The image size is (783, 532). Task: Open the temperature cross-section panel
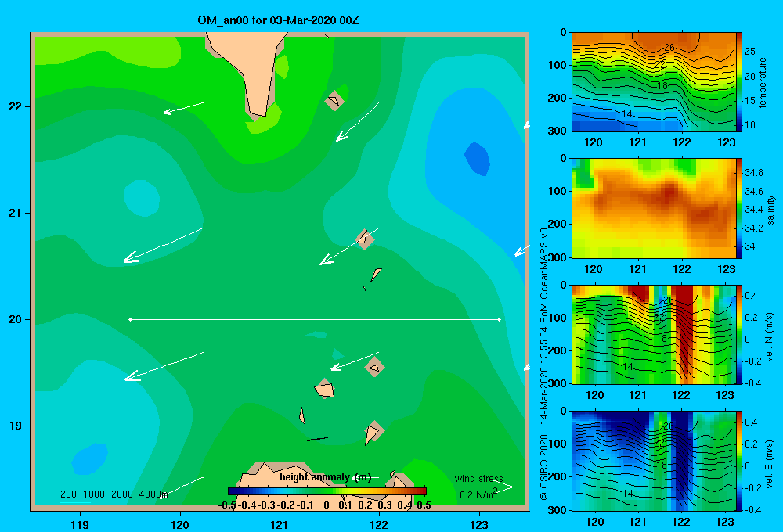(653, 82)
